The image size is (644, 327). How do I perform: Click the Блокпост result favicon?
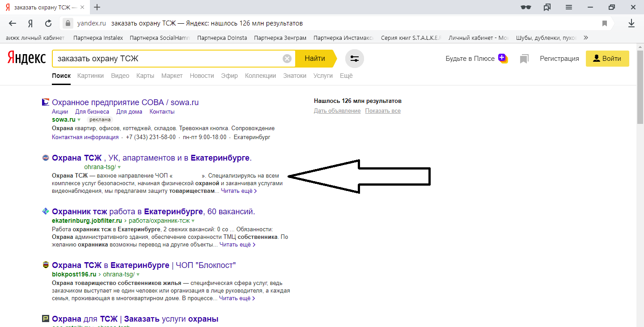tap(45, 265)
